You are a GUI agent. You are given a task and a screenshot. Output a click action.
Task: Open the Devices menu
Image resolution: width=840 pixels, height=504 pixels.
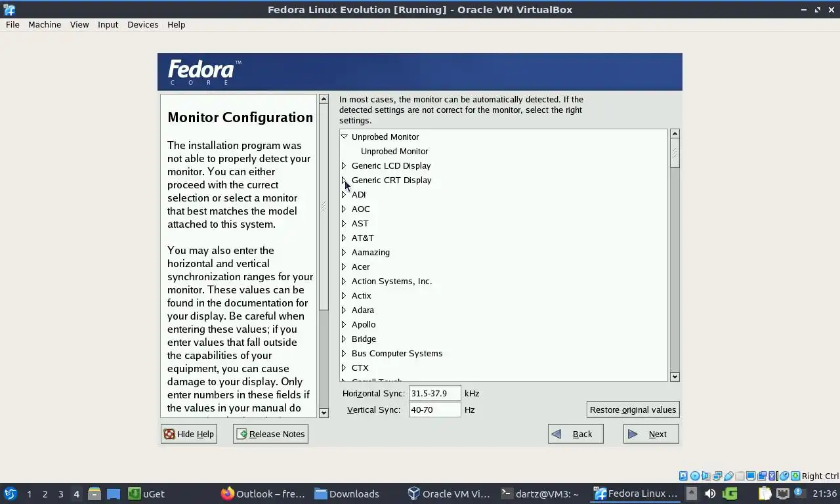[x=142, y=24]
